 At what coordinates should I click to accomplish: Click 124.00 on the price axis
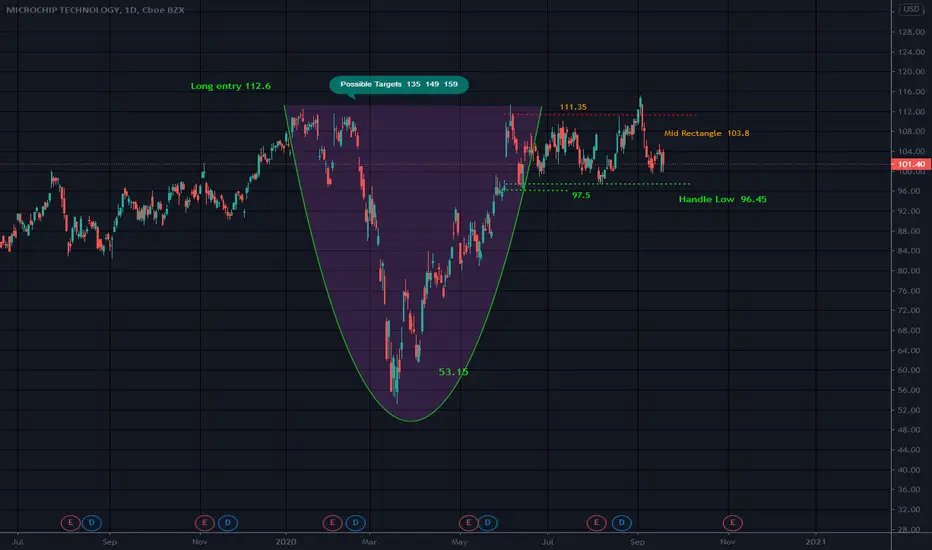tap(911, 52)
